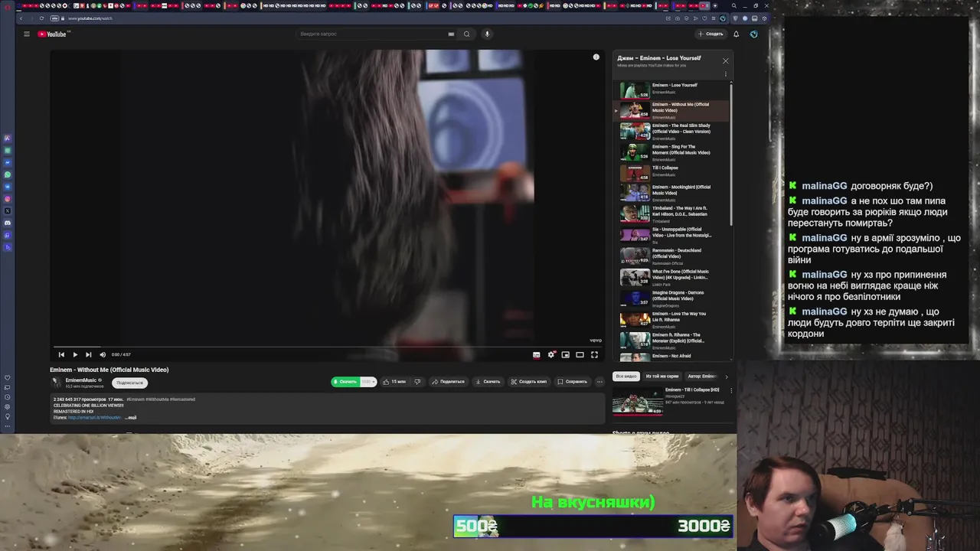Open the playlist panel three-dot options
The height and width of the screenshot is (551, 980).
coord(726,74)
